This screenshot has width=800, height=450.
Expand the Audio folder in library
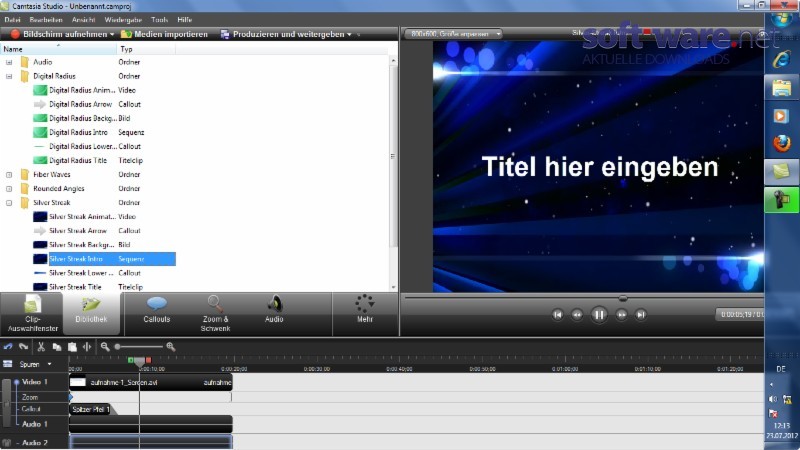pyautogui.click(x=9, y=62)
